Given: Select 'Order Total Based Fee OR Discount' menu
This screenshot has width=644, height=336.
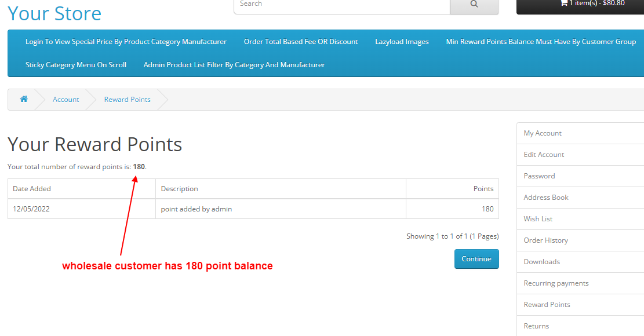Looking at the screenshot, I should click(301, 41).
